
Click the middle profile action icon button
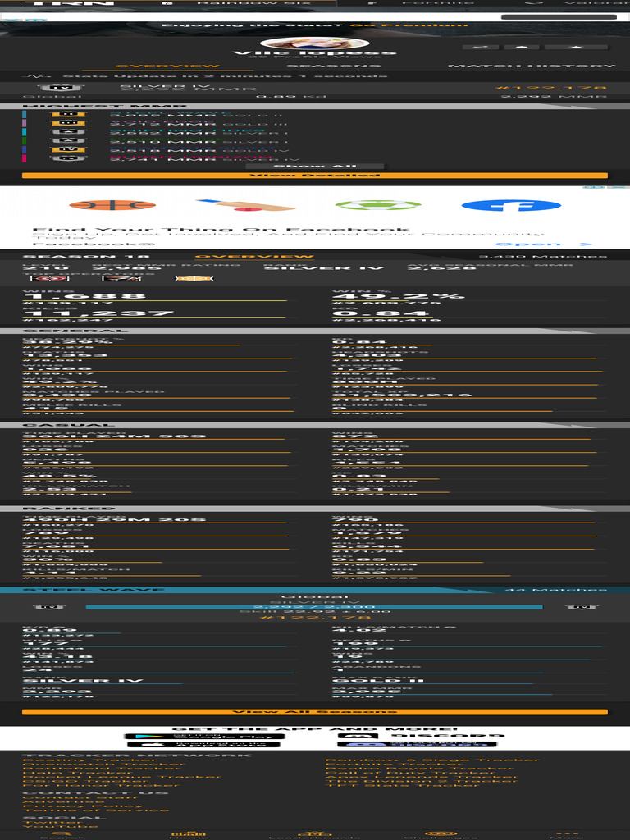(522, 47)
